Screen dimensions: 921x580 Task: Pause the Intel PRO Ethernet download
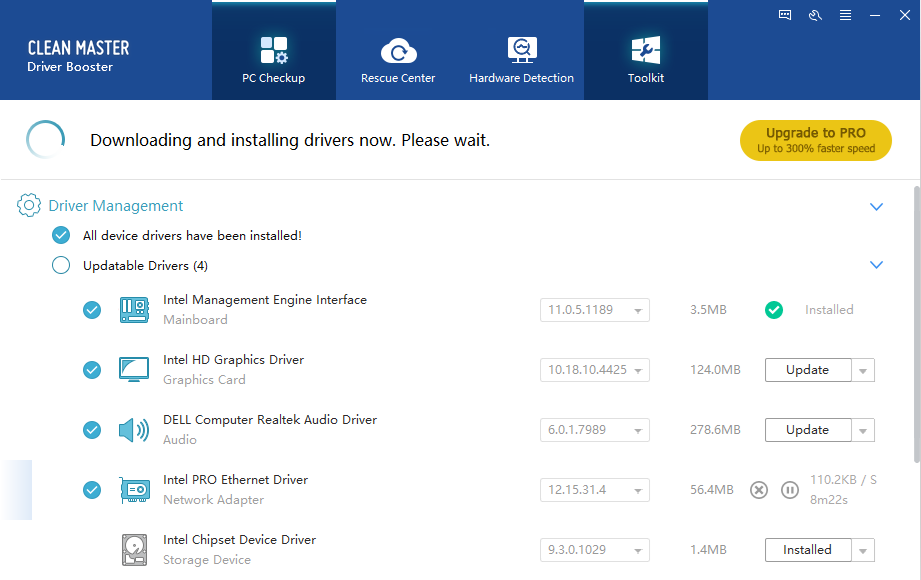coord(790,490)
